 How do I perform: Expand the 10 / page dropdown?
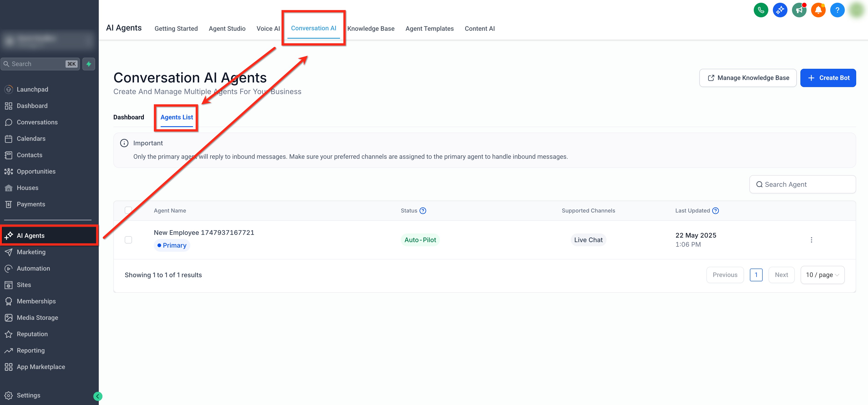tap(822, 275)
